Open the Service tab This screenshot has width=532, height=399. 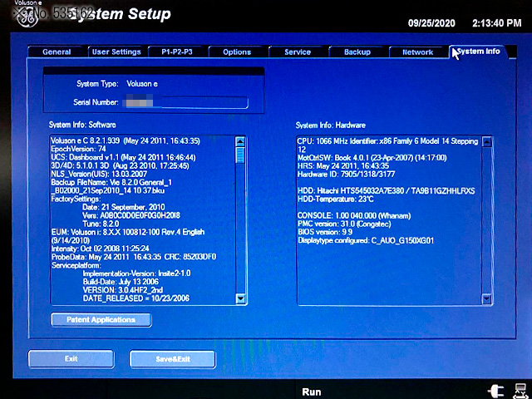tap(298, 52)
